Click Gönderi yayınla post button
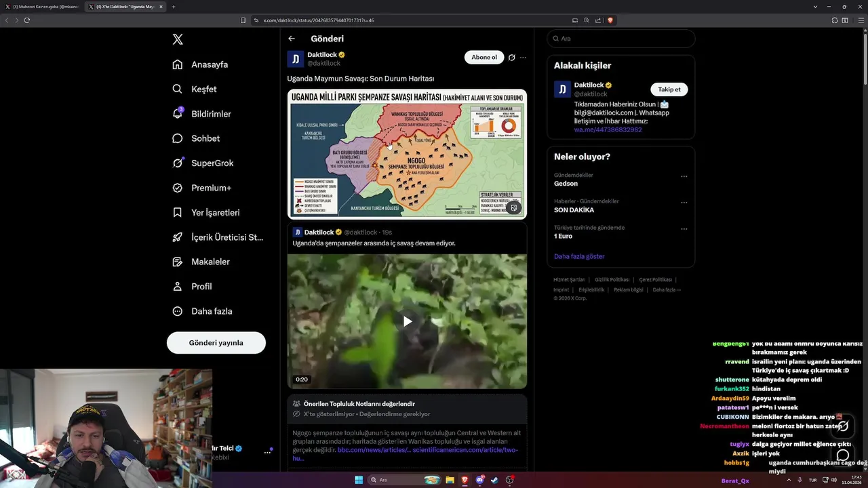The width and height of the screenshot is (868, 488). [216, 343]
